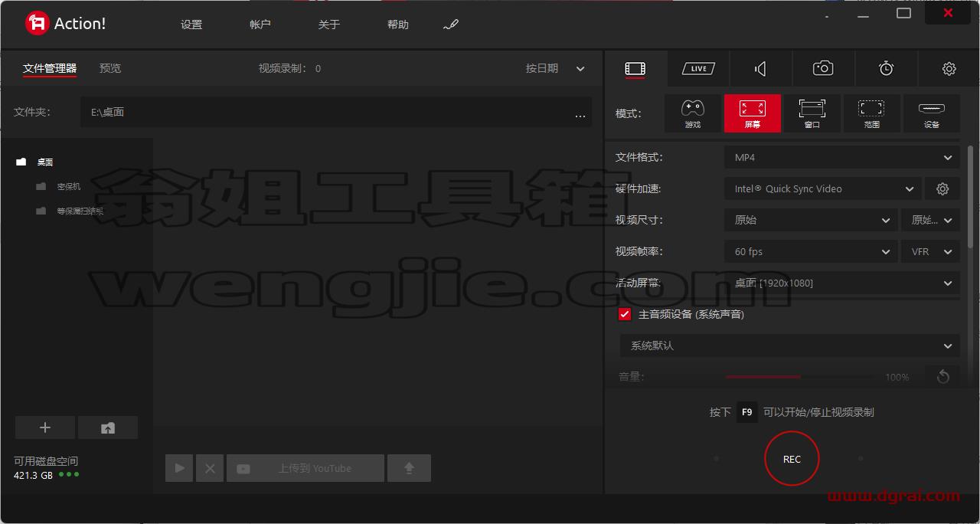The image size is (980, 524).
Task: Open the video recording tab
Action: [635, 69]
